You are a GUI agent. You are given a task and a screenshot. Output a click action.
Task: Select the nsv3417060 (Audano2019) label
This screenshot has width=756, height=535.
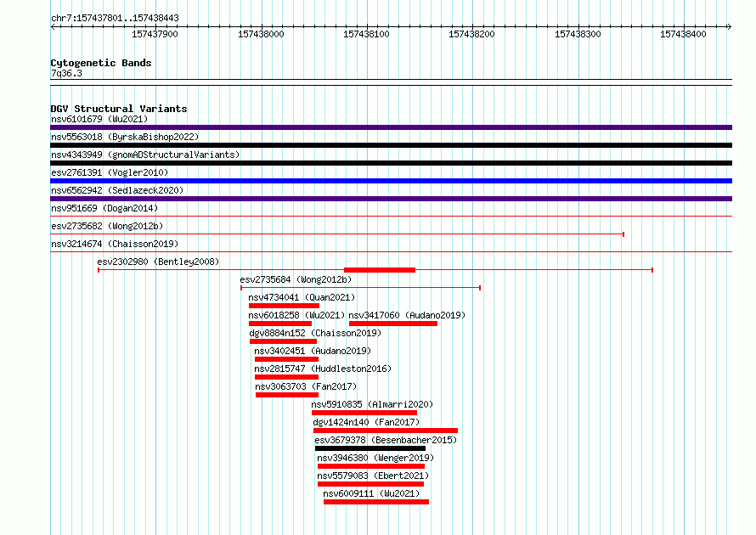click(407, 315)
